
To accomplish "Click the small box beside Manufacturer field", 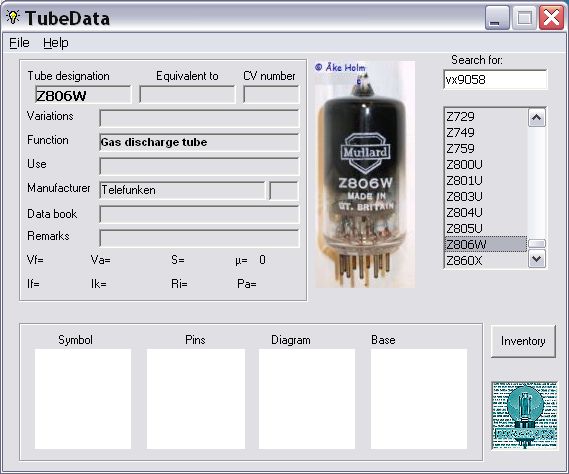I will [284, 190].
